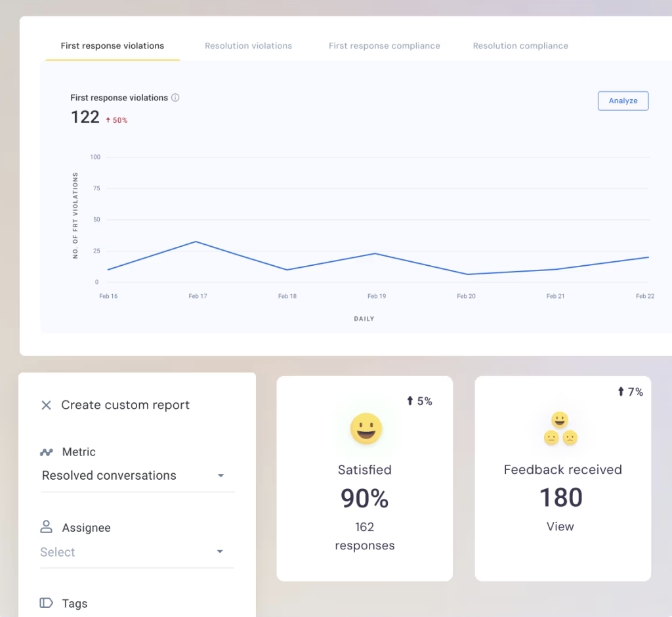Viewport: 672px width, 617px height.
Task: Click the Analyze button
Action: (x=622, y=100)
